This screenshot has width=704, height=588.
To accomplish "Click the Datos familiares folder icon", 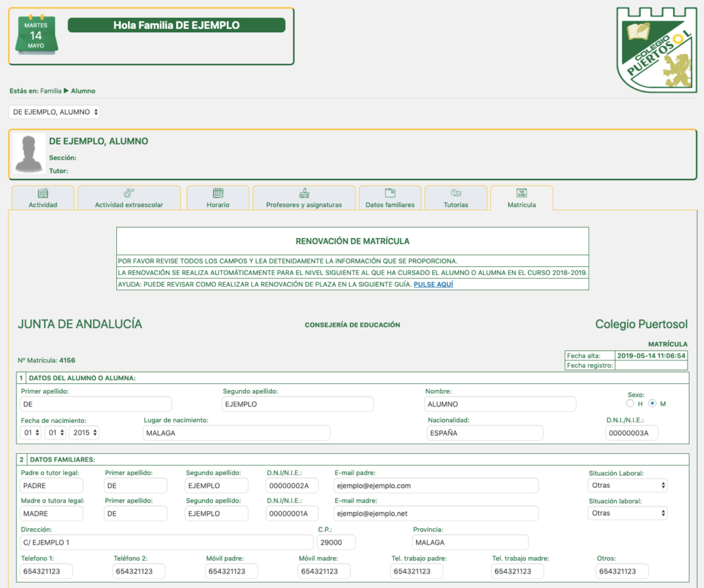I will click(390, 193).
